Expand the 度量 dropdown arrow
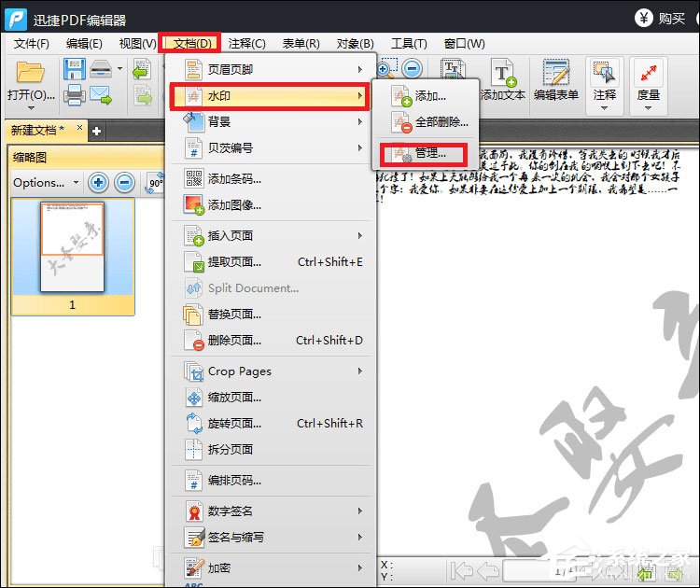Screen dimensions: 700x588 tap(649, 108)
